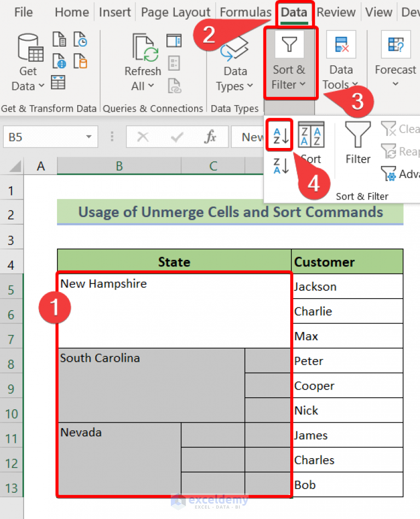Click the Sort Z to A icon
Image resolution: width=420 pixels, height=519 pixels.
[x=280, y=164]
